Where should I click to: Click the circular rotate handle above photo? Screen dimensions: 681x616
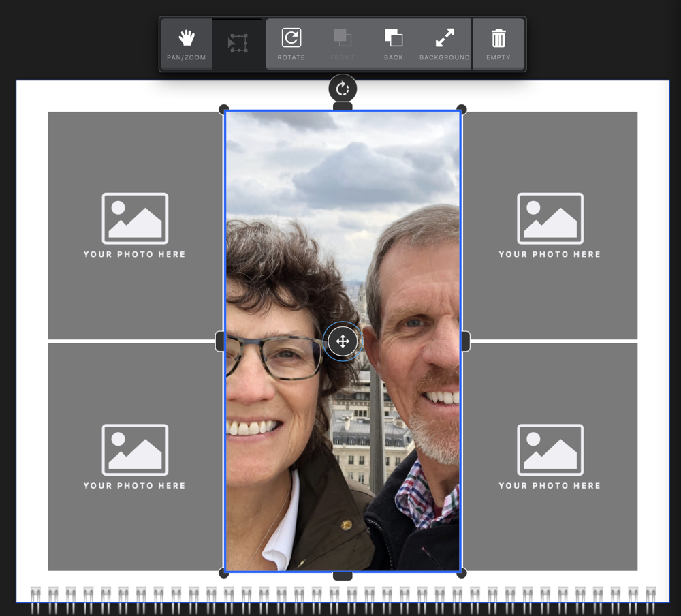(343, 89)
